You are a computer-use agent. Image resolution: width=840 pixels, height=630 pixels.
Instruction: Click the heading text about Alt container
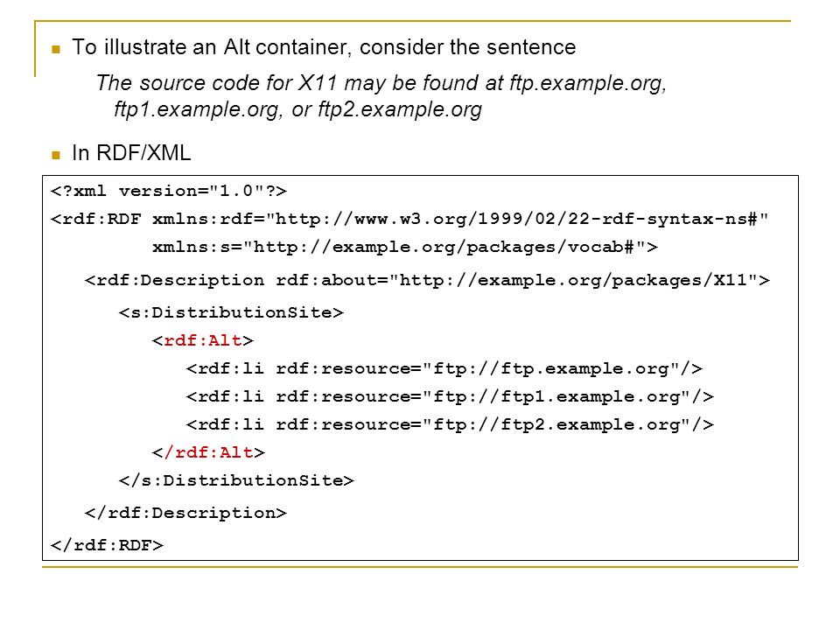click(324, 47)
